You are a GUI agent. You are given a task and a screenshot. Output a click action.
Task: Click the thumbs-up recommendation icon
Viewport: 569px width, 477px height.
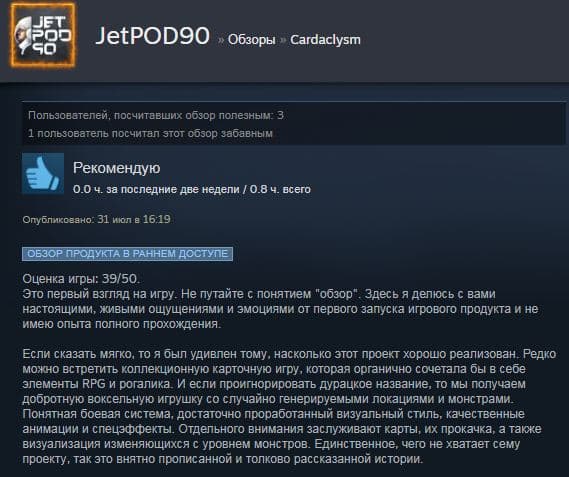pyautogui.click(x=43, y=174)
